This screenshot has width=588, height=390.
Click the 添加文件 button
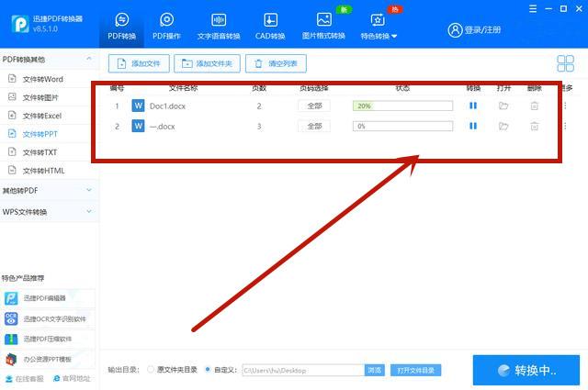[139, 63]
